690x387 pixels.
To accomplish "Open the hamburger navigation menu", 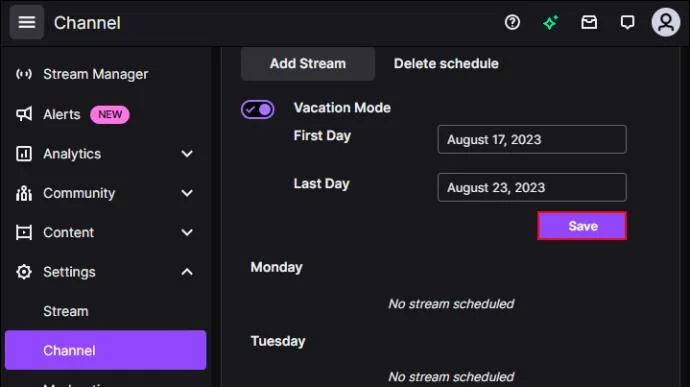I will pyautogui.click(x=26, y=22).
